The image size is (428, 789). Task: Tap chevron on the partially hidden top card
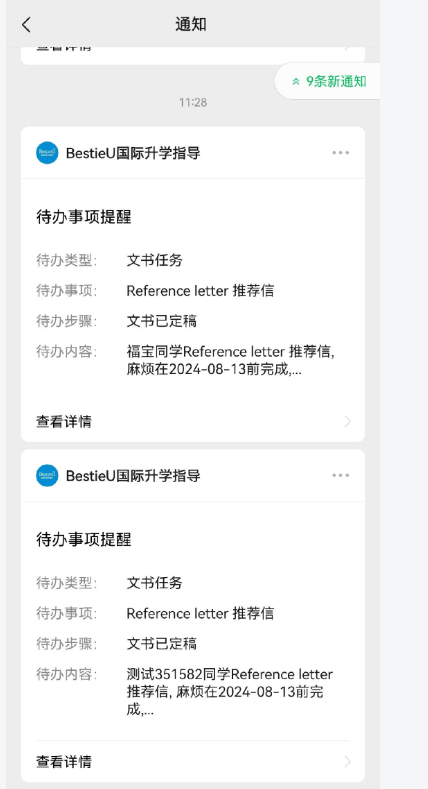click(348, 48)
